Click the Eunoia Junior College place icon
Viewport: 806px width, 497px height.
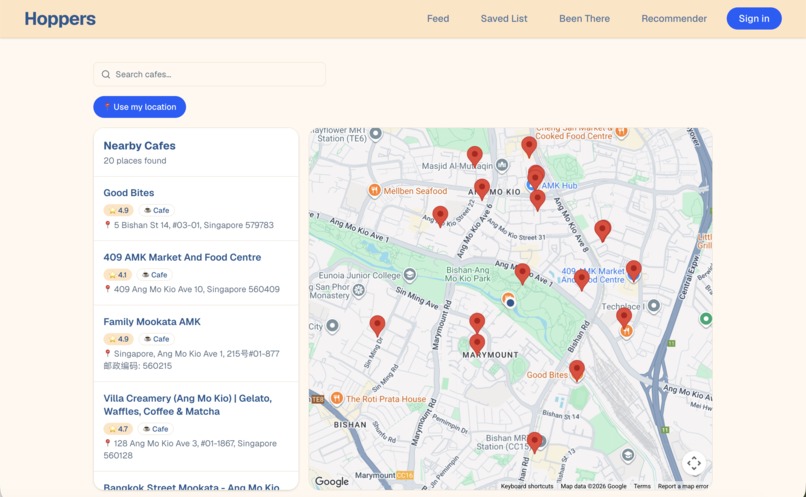point(410,275)
